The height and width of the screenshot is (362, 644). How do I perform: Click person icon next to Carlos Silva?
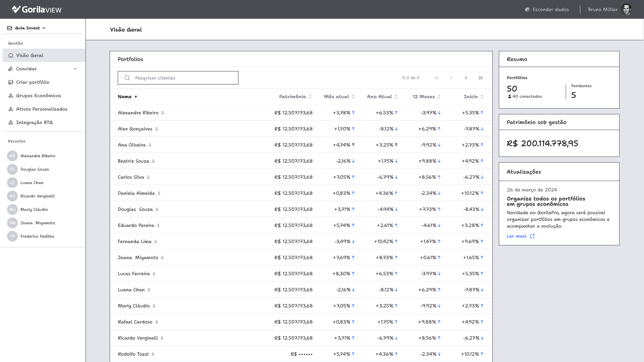tap(148, 177)
